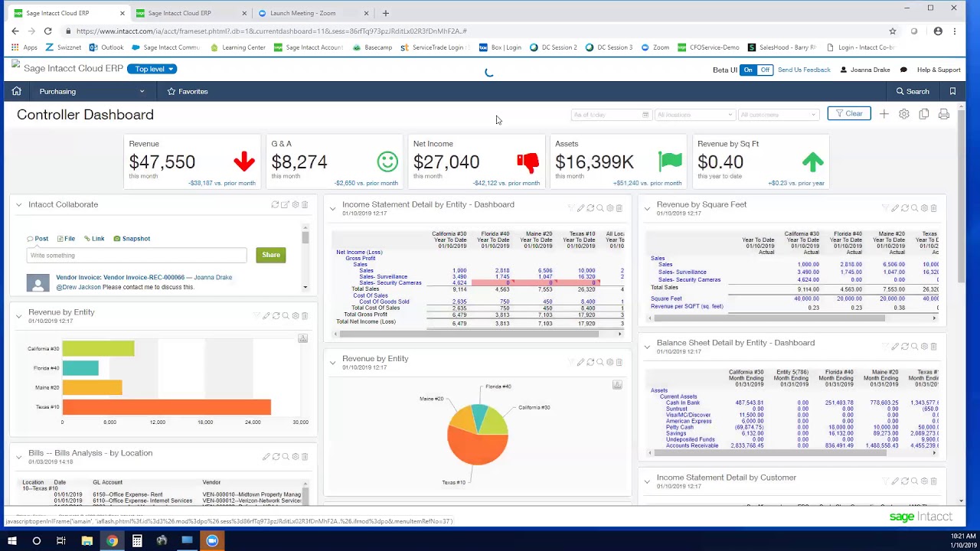Screen dimensions: 980x551
Task: Delete the Intacct Collaborate panel via trash icon
Action: click(305, 205)
